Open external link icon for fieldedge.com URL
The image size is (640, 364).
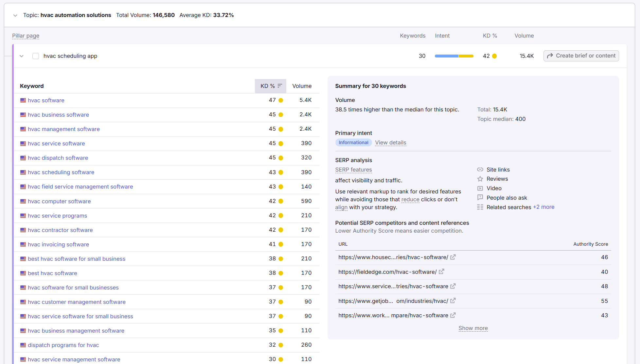441,272
